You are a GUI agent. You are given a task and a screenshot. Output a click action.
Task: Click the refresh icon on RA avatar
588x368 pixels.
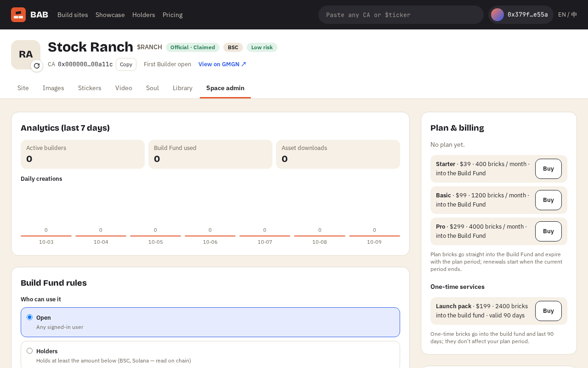[x=37, y=66]
